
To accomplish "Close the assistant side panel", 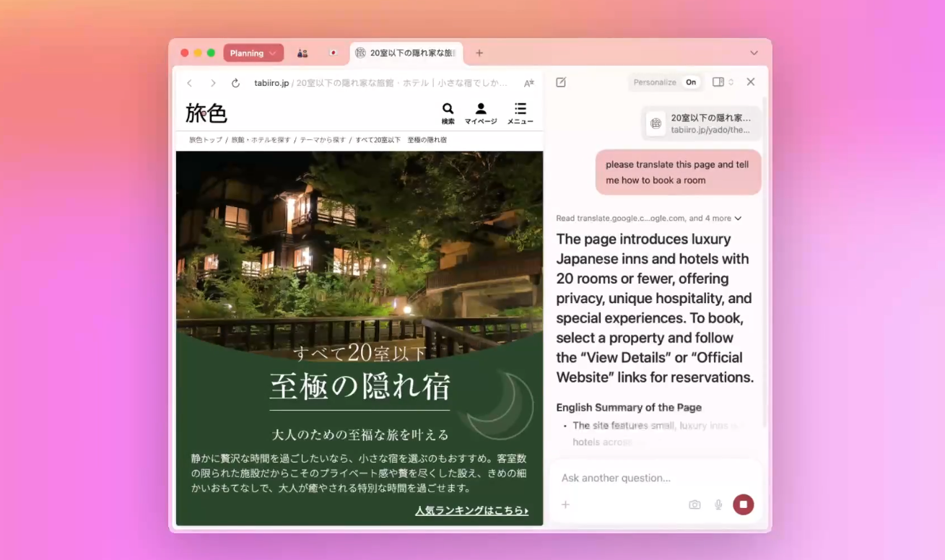I will (x=751, y=82).
